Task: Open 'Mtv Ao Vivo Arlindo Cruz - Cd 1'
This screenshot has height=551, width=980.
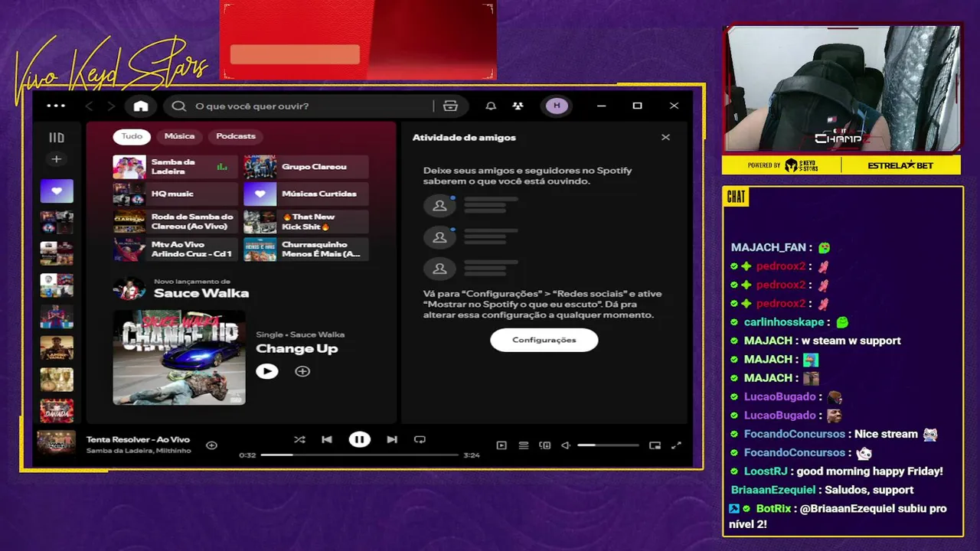Action: pos(175,249)
